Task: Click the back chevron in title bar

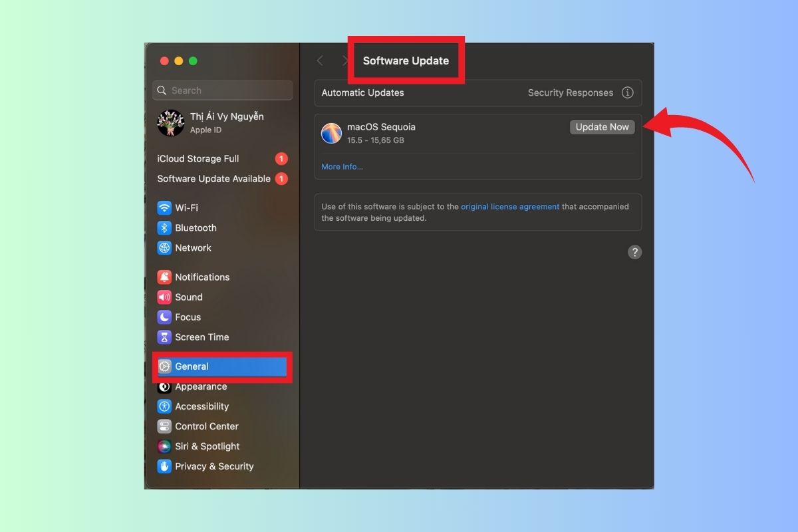Action: tap(320, 61)
